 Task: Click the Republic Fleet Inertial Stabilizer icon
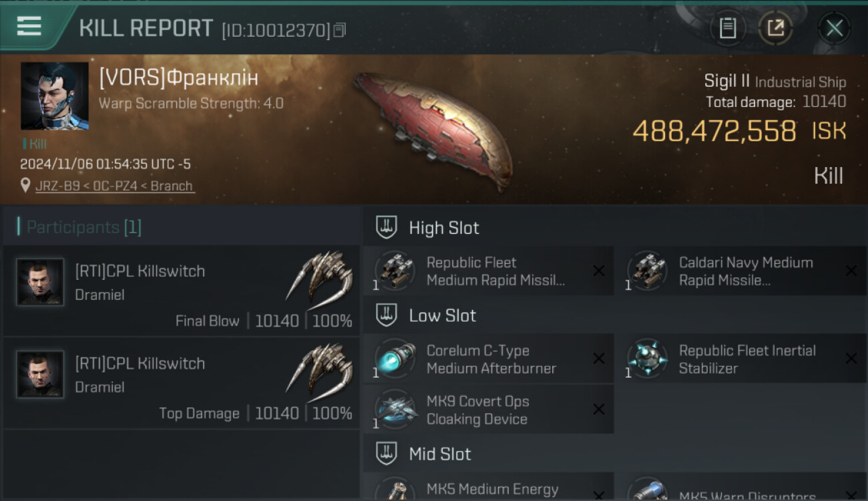click(x=647, y=359)
